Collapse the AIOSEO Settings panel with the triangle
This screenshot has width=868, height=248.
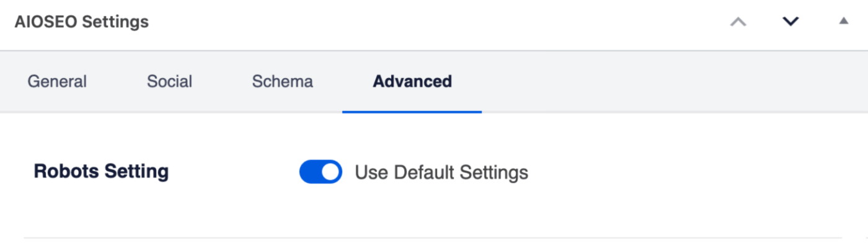(843, 21)
